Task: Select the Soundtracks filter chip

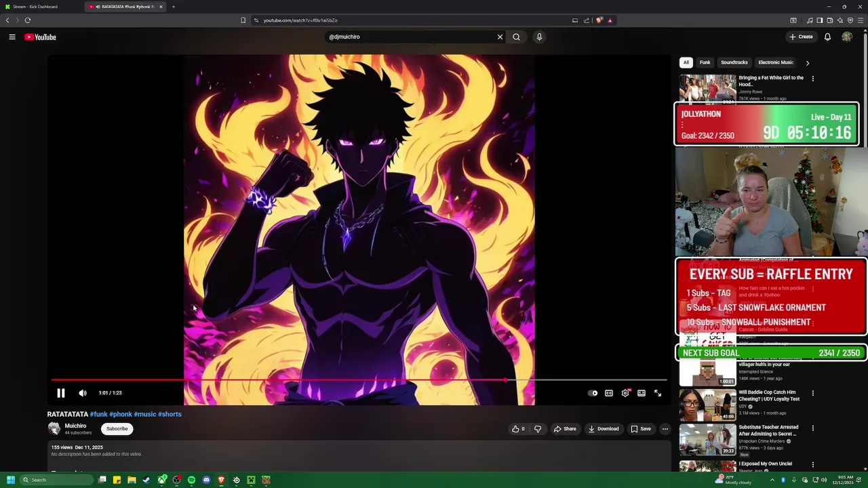Action: pos(734,62)
